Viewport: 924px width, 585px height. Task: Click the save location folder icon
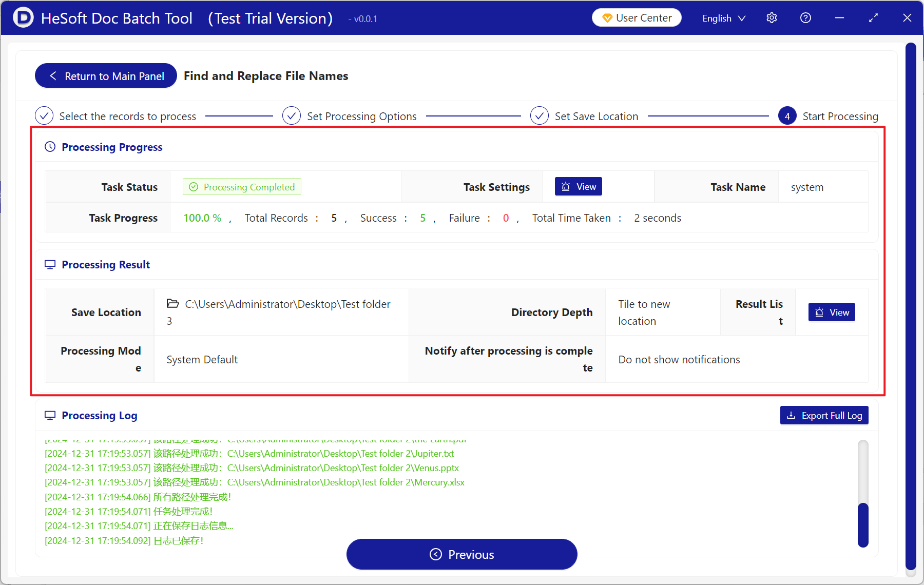[172, 304]
